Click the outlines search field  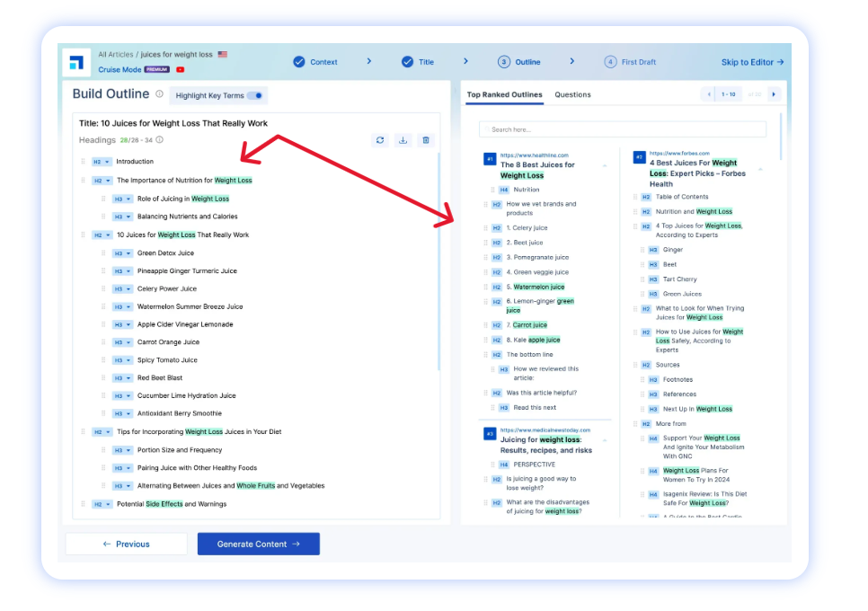622,129
